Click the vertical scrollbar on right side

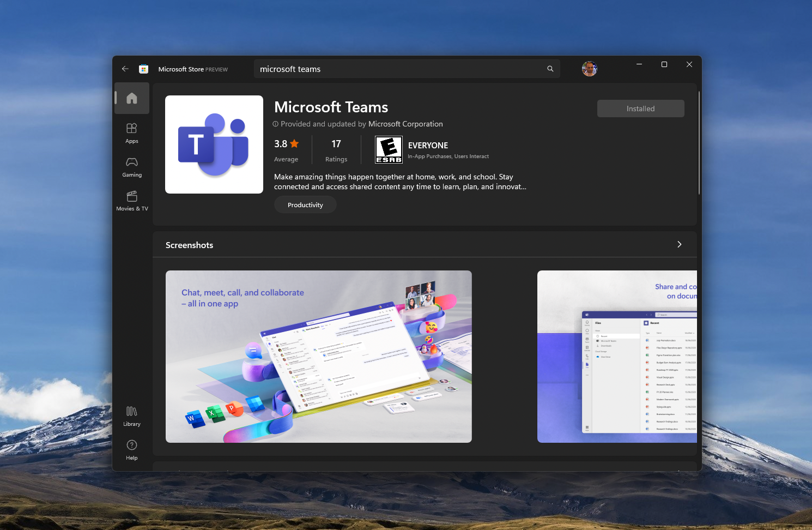pos(699,143)
